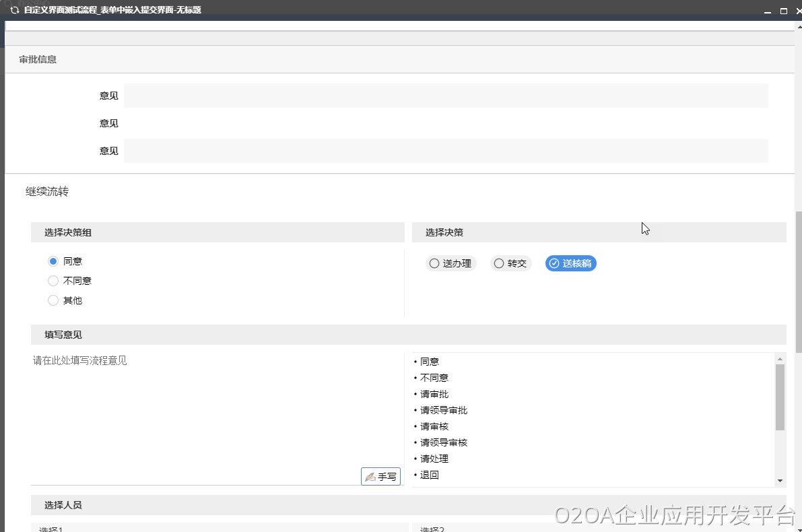Choose the 转交 decision
This screenshot has width=802, height=532.
[510, 263]
